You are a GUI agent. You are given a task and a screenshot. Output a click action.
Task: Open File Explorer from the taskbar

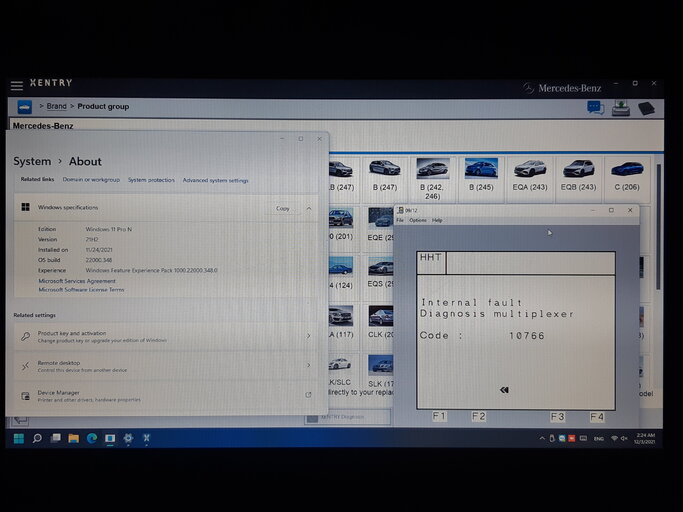point(74,438)
